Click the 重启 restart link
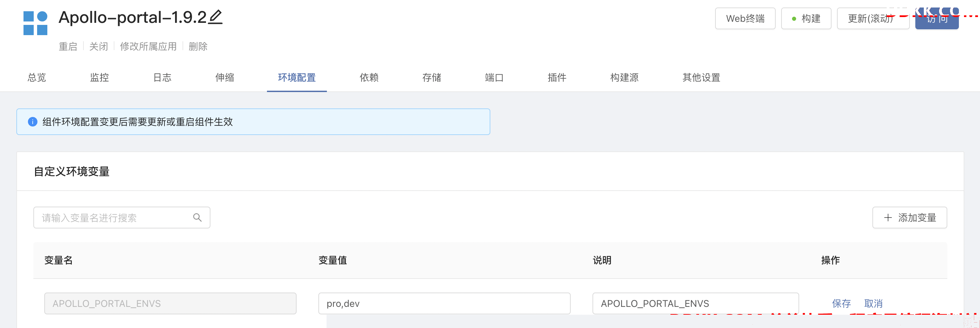This screenshot has width=980, height=328. coord(68,46)
